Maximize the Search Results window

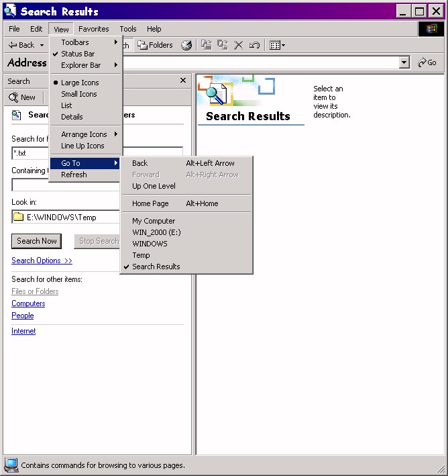pos(419,11)
